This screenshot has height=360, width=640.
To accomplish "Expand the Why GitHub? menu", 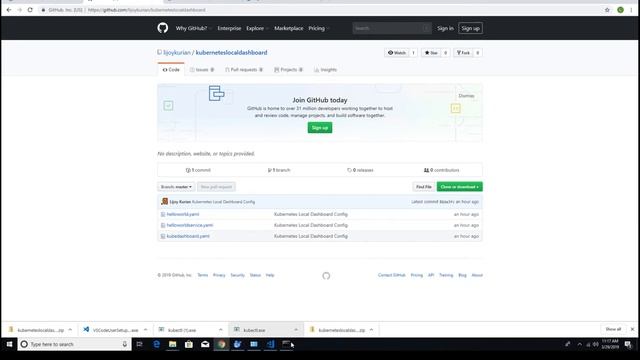I will point(193,28).
